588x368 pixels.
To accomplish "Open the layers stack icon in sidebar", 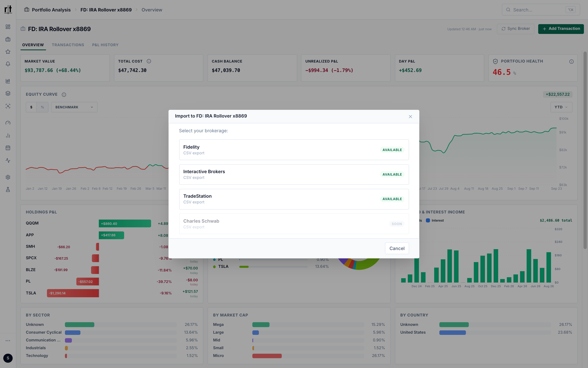I will pos(8,93).
